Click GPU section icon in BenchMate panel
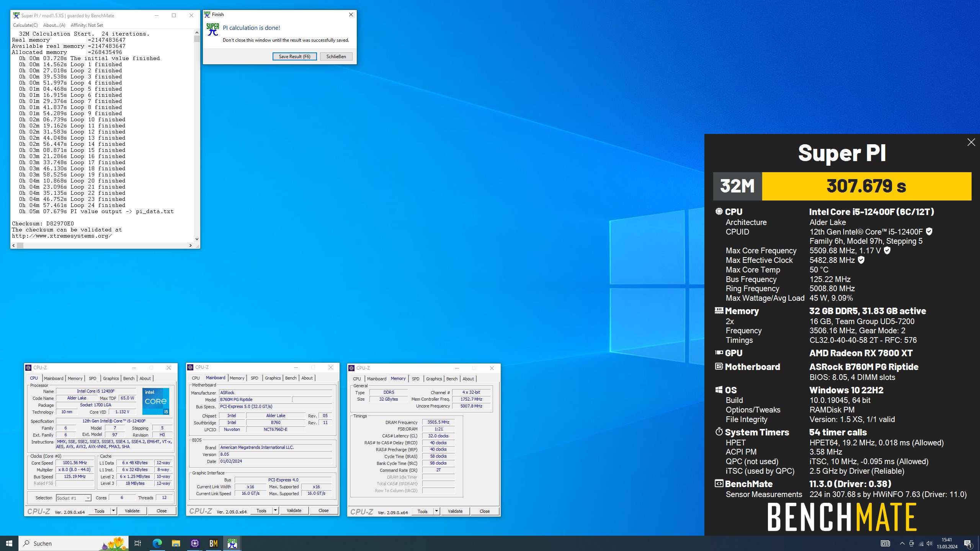 coord(719,352)
